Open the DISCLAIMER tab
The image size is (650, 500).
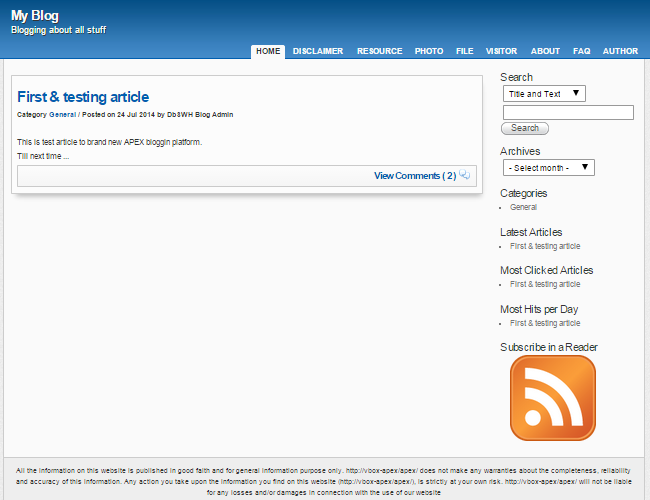point(318,51)
